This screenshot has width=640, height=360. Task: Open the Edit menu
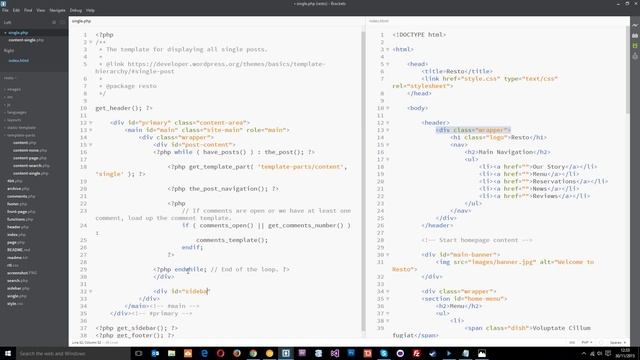[x=16, y=10]
